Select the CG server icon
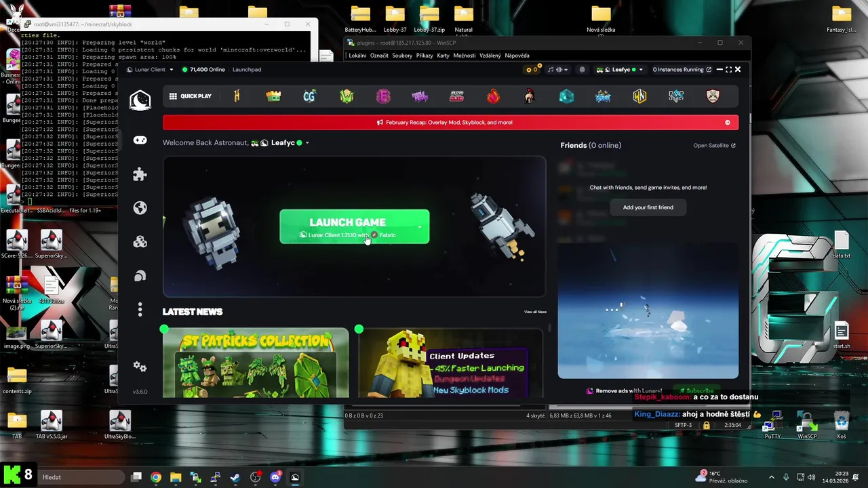The image size is (868, 488). tap(310, 96)
